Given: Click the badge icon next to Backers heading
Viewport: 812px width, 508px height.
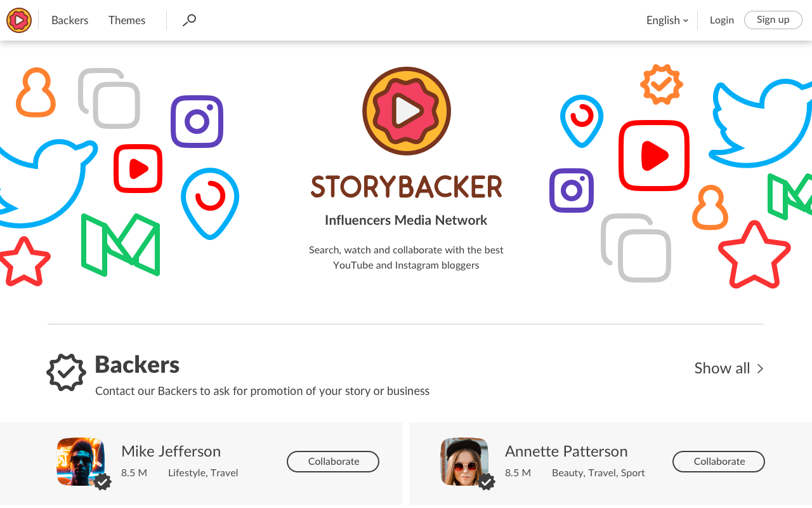Looking at the screenshot, I should pos(66,373).
